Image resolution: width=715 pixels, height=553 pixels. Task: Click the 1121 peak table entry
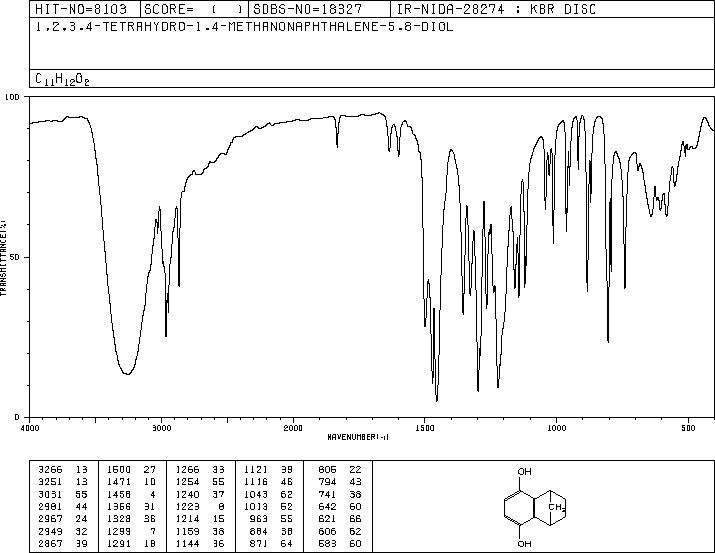tap(269, 470)
